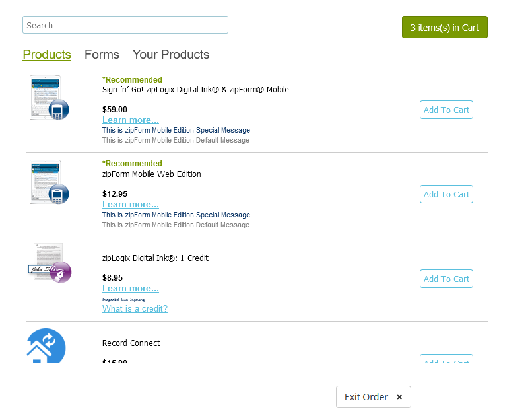Click the X icon on Exit Order
Screen dimensions: 530x420
point(399,397)
